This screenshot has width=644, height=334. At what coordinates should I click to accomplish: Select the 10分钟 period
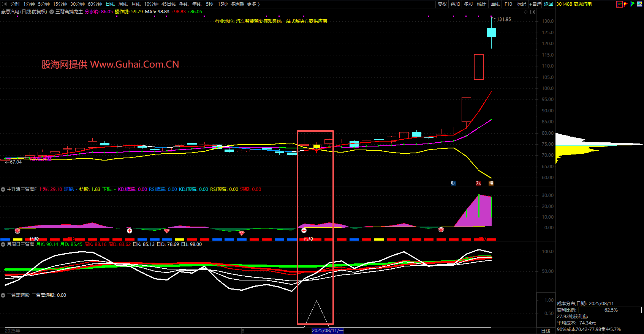click(151, 4)
